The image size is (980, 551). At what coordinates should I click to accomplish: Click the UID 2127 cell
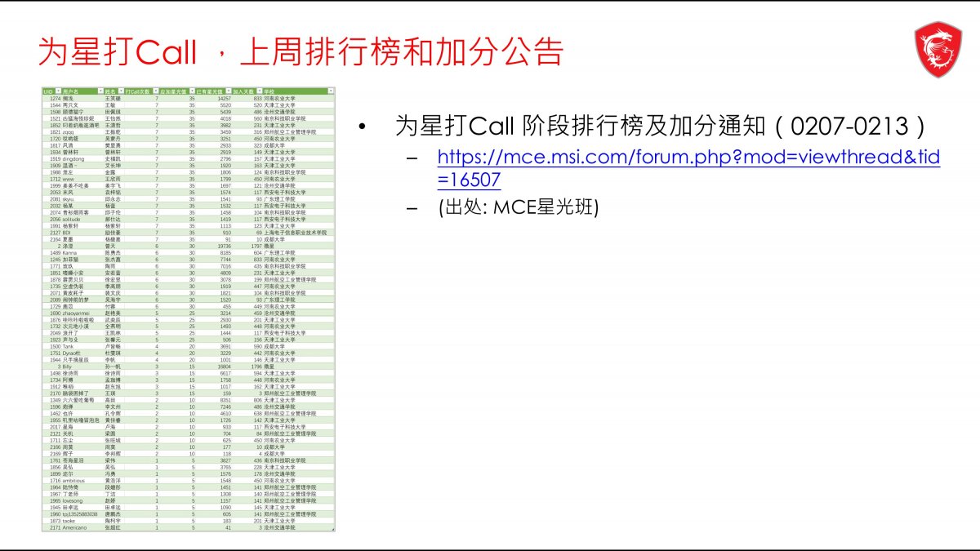pyautogui.click(x=56, y=233)
